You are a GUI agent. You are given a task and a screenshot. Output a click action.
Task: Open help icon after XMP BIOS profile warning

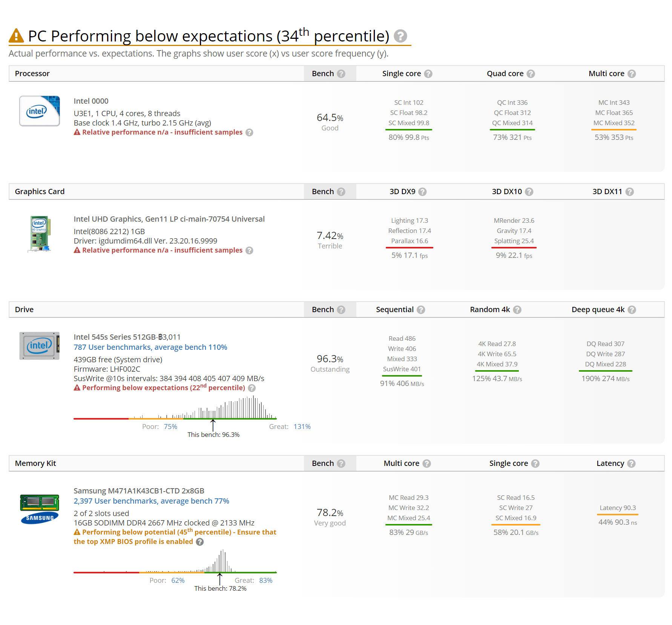click(200, 542)
